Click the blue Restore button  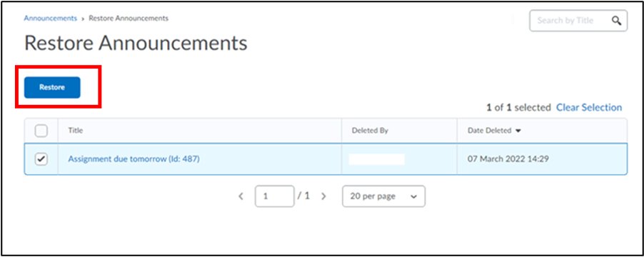coord(52,87)
